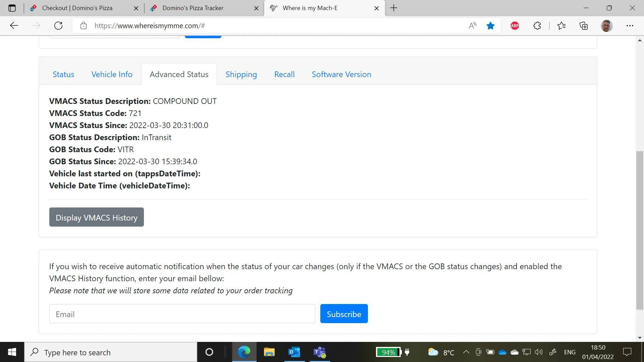Viewport: 644px width, 362px height.
Task: Click the COMPOUND OUT status text
Action: click(x=184, y=101)
